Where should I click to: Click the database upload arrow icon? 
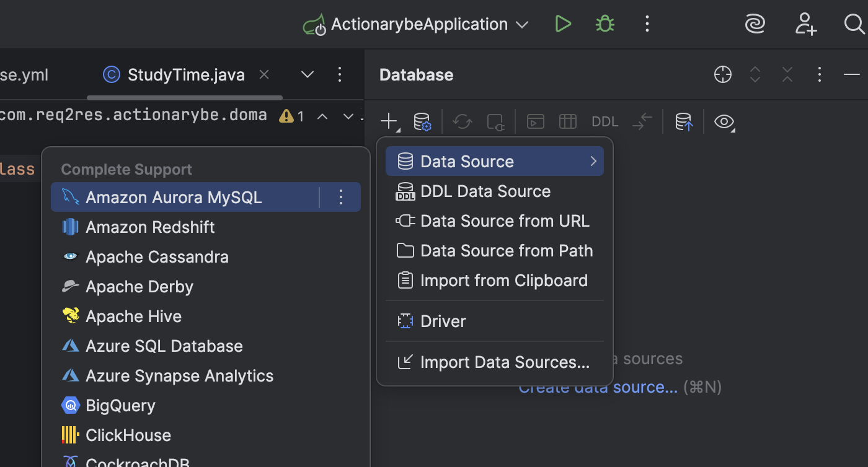tap(684, 121)
